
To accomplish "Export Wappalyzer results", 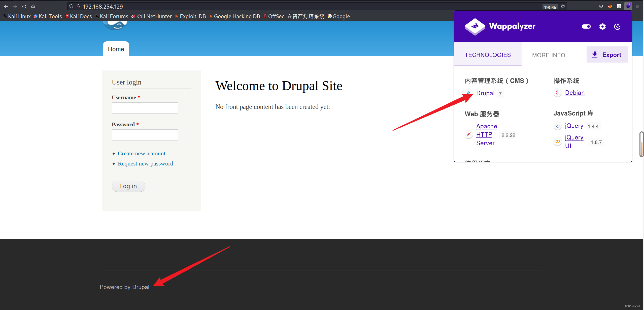I will [607, 55].
